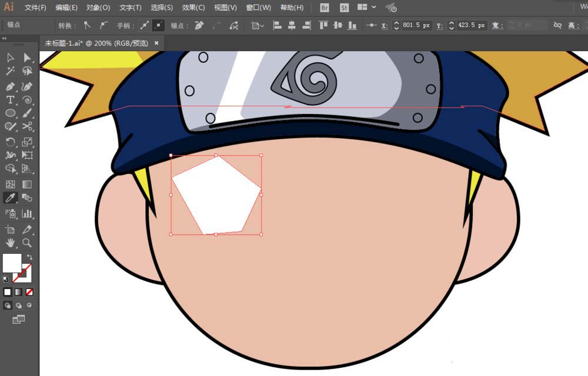Enable Draw Inside mode
The image size is (588, 376).
(29, 305)
